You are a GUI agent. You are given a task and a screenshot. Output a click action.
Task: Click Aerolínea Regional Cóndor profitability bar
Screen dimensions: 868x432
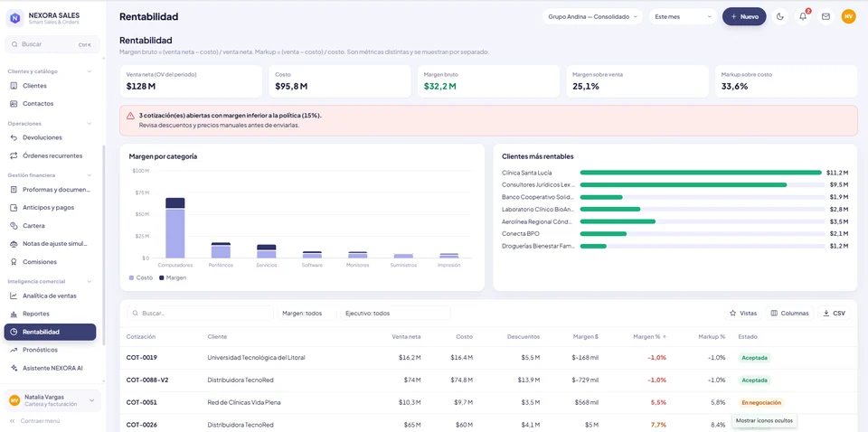618,221
